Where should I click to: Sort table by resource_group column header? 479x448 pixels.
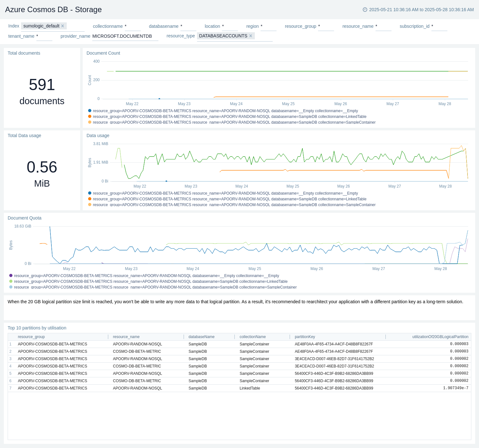(x=31, y=337)
